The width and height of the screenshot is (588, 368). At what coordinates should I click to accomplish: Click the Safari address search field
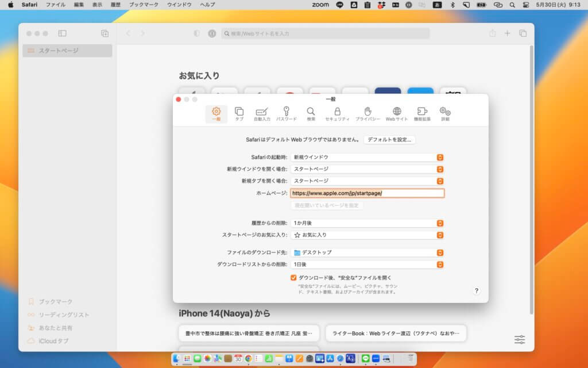pos(326,33)
